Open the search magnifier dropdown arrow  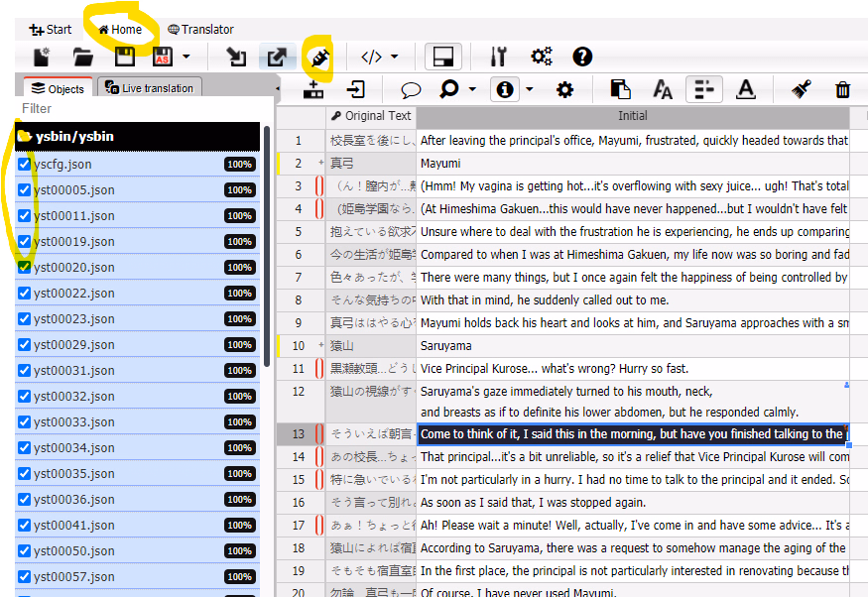click(472, 90)
